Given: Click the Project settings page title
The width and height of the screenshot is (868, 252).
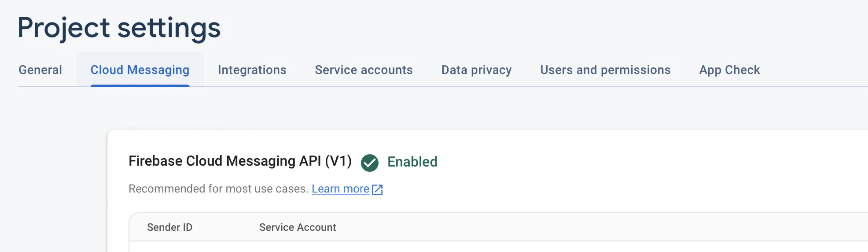Looking at the screenshot, I should pos(119,28).
